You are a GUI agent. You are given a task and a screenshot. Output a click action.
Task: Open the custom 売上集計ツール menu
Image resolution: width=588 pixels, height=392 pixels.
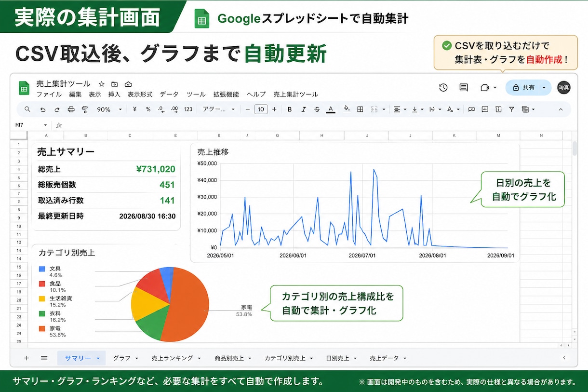click(295, 95)
